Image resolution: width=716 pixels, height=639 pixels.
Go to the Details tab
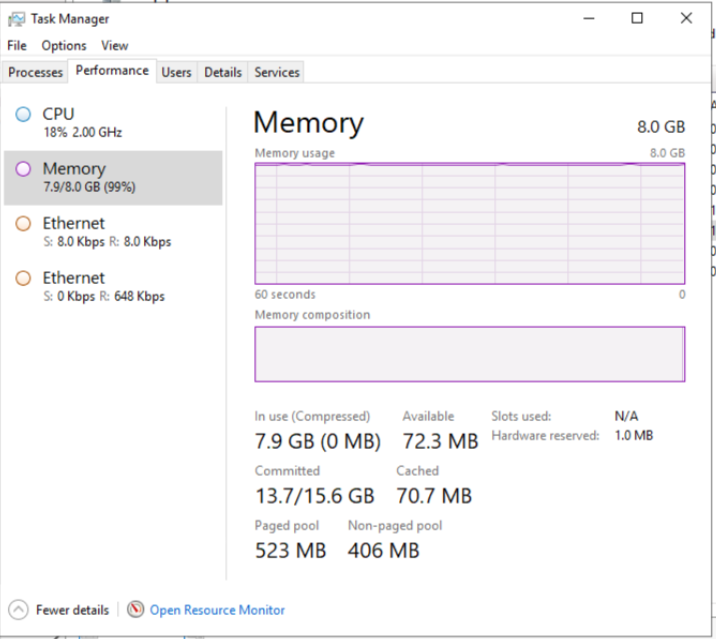click(223, 72)
